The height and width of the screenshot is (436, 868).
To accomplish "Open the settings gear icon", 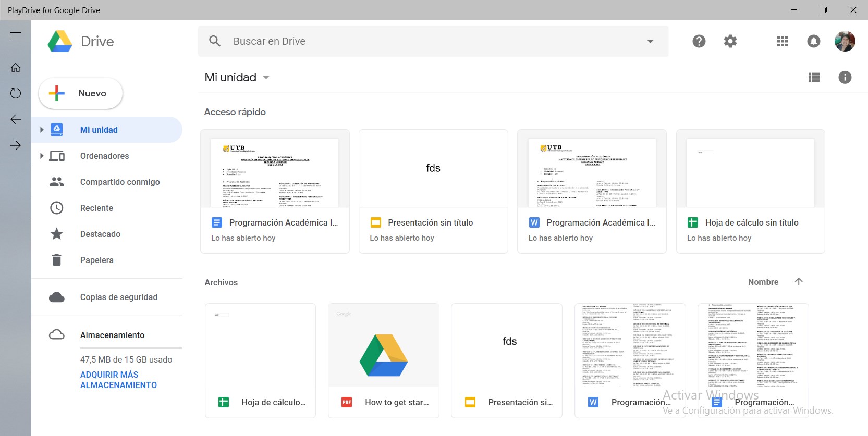I will 730,41.
